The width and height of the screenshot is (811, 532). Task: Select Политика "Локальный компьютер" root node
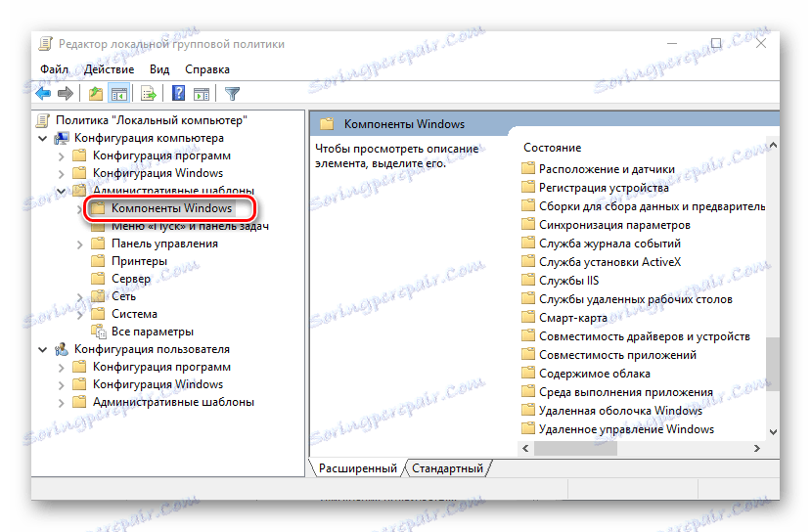click(152, 120)
